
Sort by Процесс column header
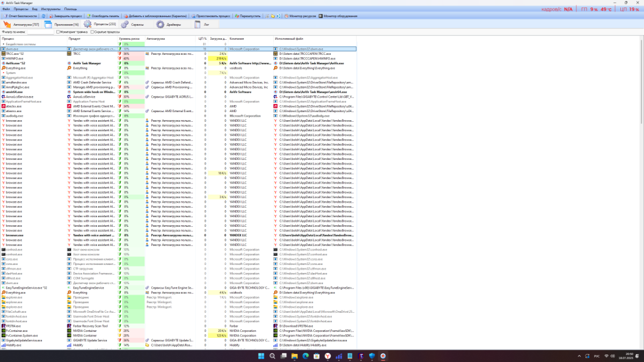[x=33, y=39]
